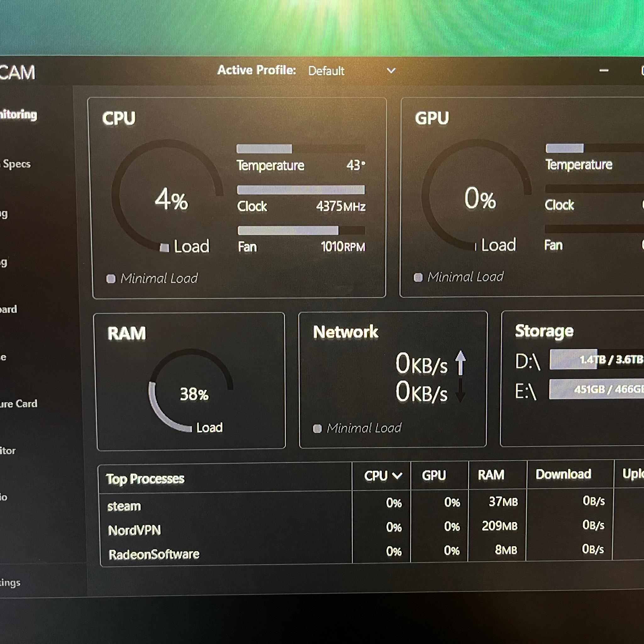Click the steam CPU 0% cell
Screen dimensions: 644x644
pos(394,503)
